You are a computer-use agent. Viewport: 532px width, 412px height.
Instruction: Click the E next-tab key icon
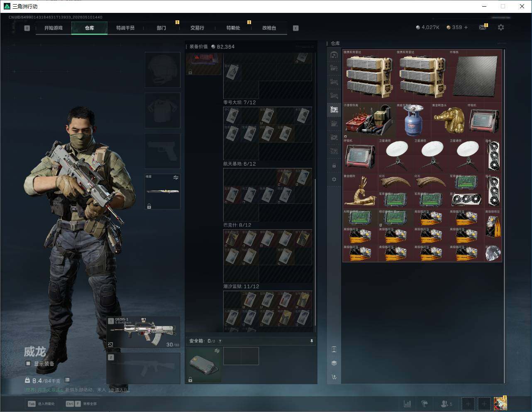click(x=295, y=28)
